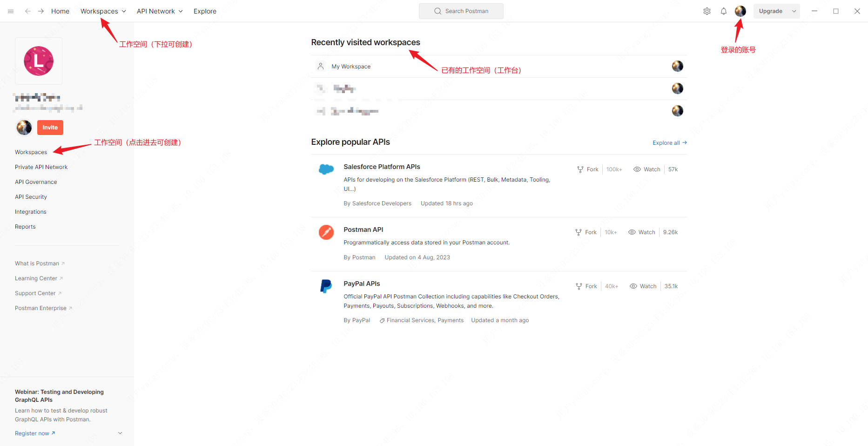Screen dimensions: 868x446
Task: Click the My Workspace person icon
Action: (x=321, y=66)
